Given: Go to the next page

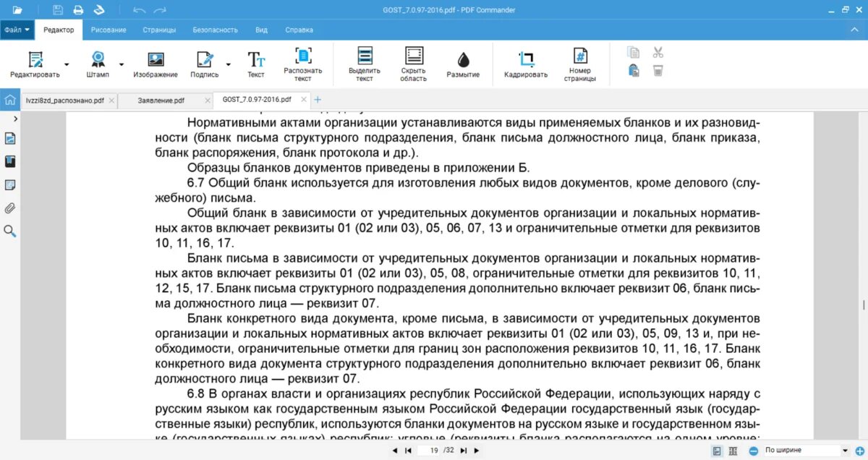Looking at the screenshot, I should tap(477, 451).
